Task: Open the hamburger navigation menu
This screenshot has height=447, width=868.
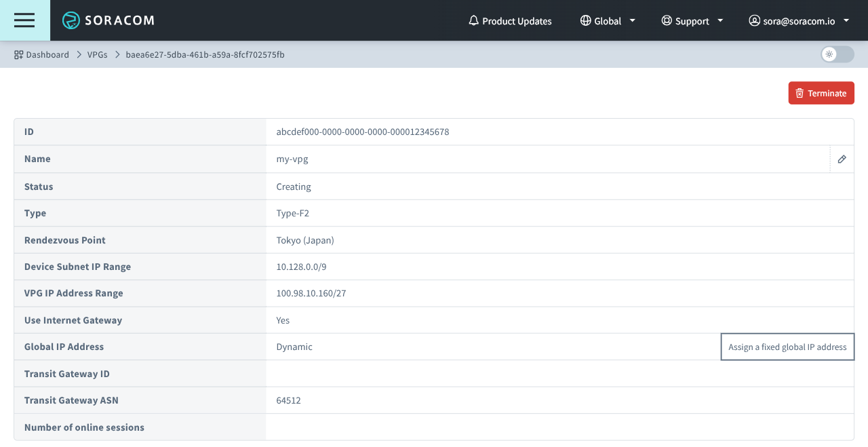Action: (24, 20)
